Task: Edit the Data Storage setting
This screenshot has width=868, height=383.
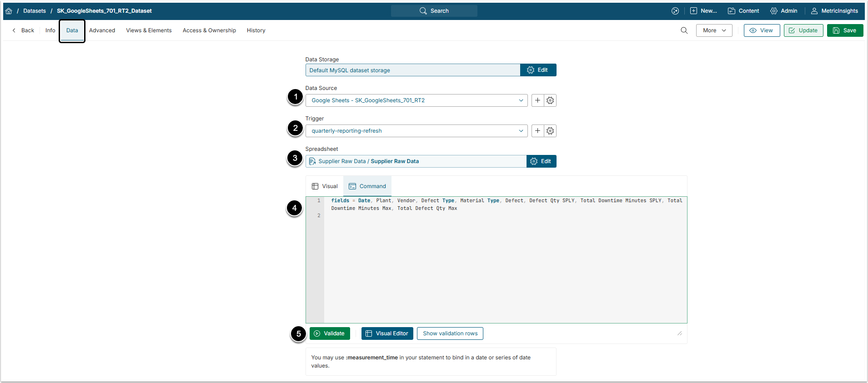Action: tap(538, 70)
